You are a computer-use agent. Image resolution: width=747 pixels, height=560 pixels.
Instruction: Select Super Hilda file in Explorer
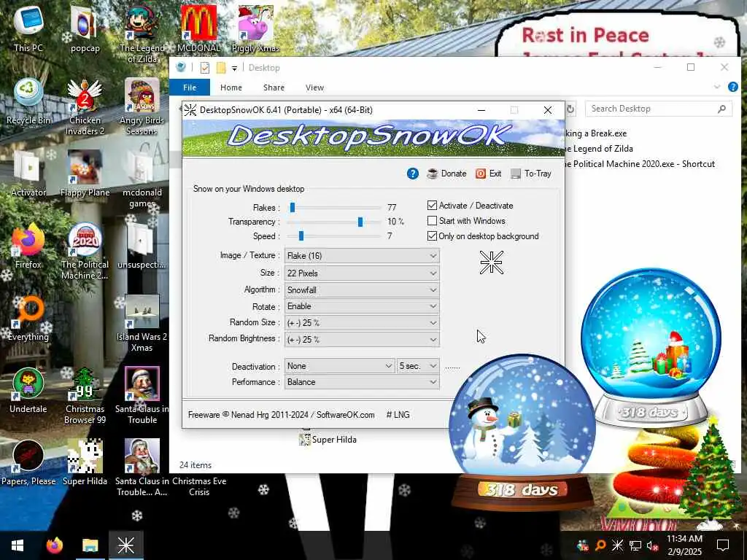328,439
